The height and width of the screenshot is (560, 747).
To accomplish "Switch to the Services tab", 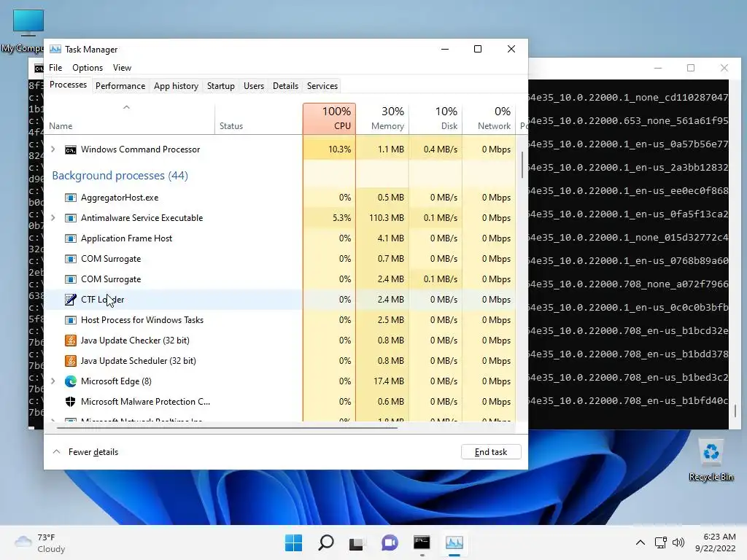I will [x=322, y=86].
